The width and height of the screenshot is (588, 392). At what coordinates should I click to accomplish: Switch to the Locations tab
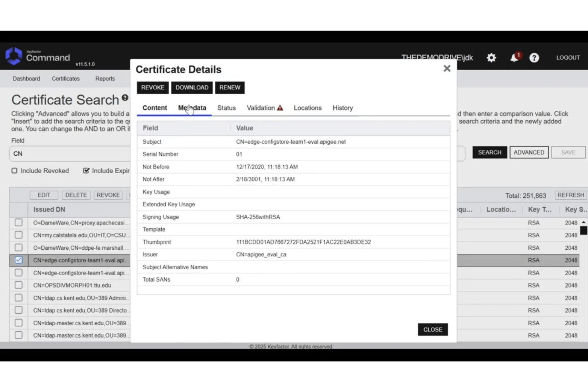click(x=308, y=108)
